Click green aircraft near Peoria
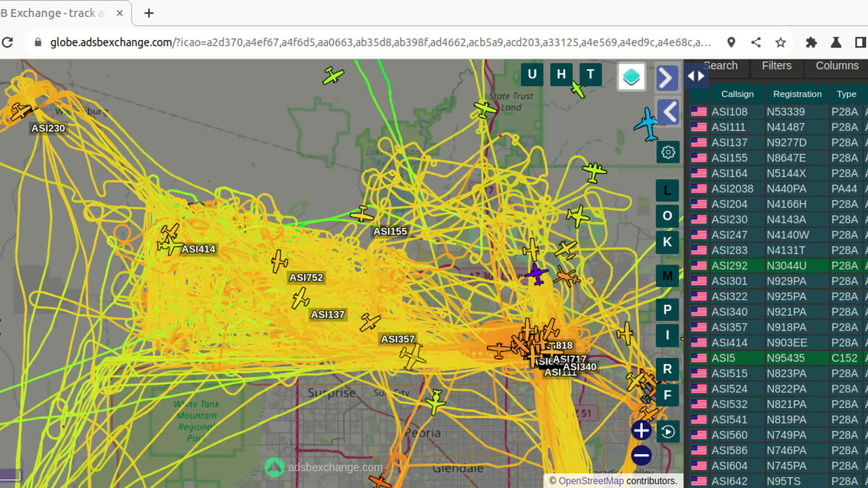 click(435, 402)
